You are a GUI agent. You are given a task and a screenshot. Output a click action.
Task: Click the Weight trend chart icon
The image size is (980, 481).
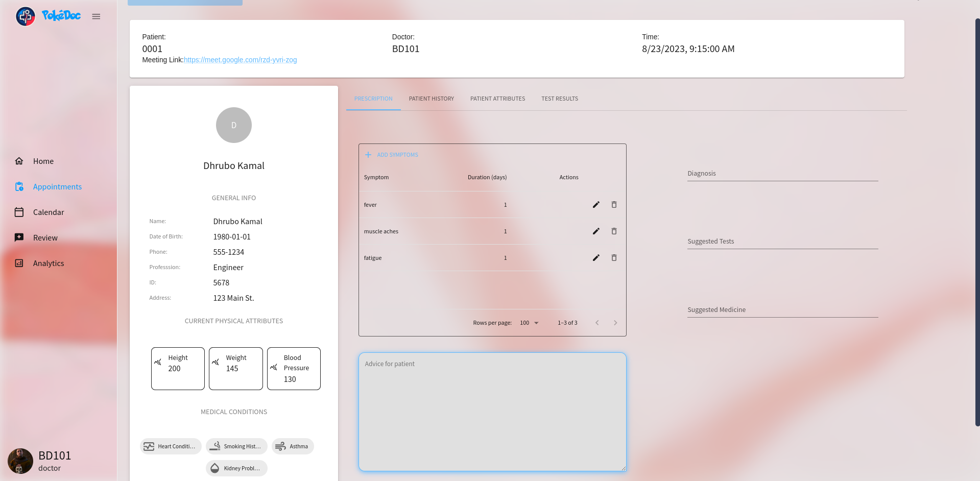click(x=216, y=362)
